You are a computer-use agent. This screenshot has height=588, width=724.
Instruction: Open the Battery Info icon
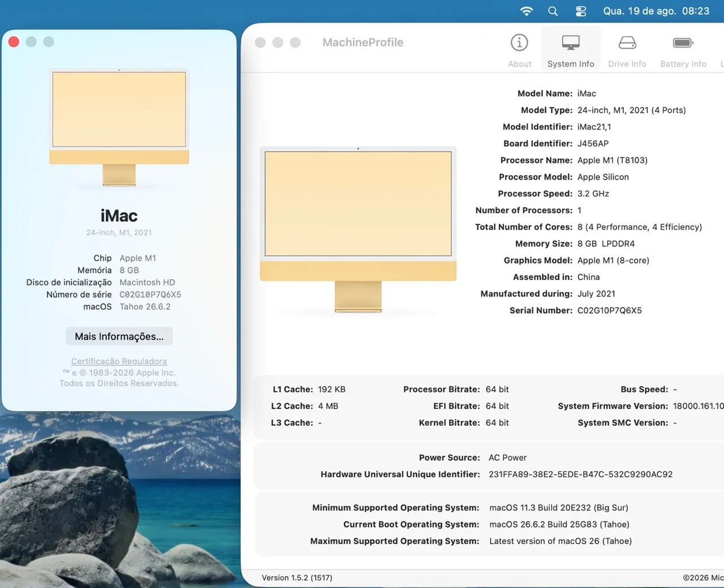click(683, 42)
